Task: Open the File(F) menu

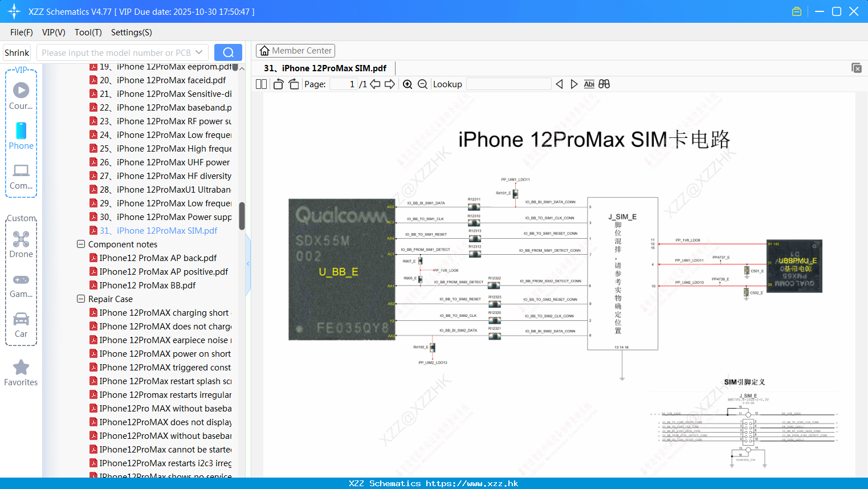Action: pos(22,32)
